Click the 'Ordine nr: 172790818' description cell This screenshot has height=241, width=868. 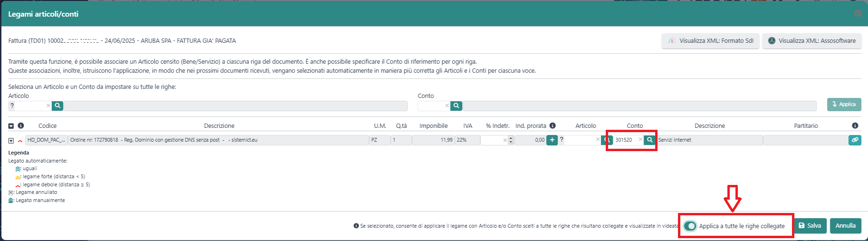(219, 140)
